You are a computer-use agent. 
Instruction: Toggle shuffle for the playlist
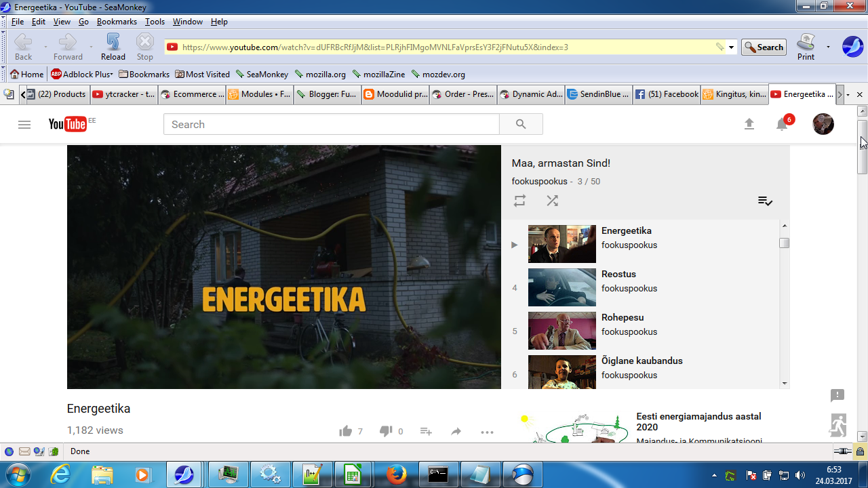click(552, 201)
